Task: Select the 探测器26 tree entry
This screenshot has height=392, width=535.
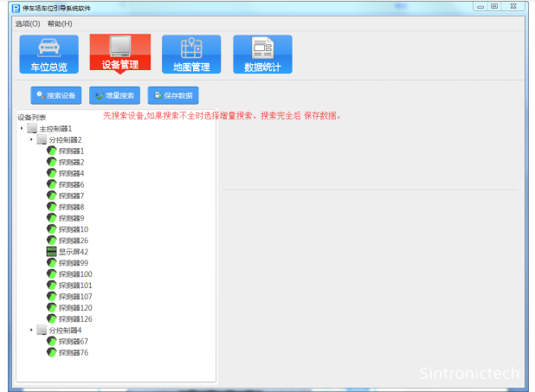Action: [73, 241]
